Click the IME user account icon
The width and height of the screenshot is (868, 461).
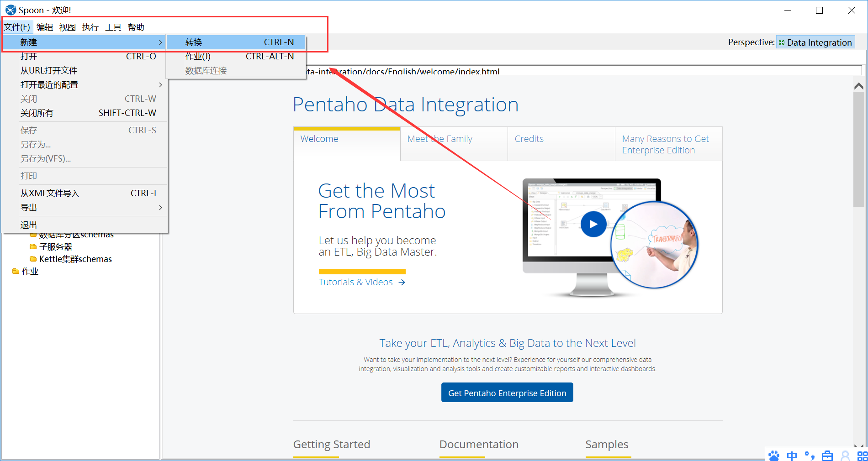pos(845,456)
